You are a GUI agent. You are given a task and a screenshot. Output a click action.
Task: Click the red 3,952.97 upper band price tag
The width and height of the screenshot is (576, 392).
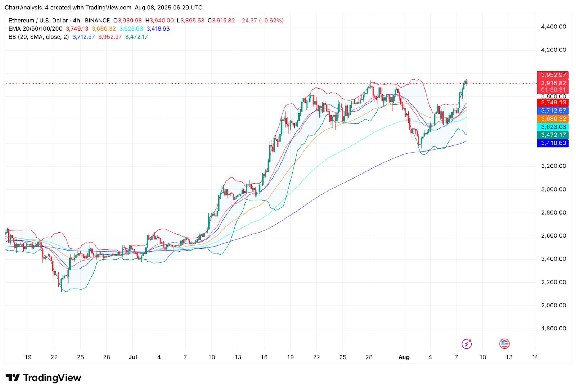click(x=553, y=75)
